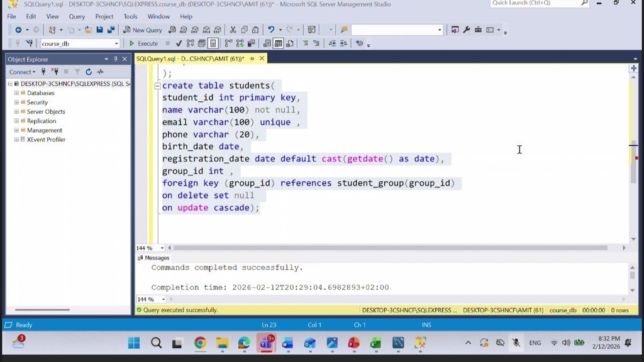Click the Disconnect plug icon in Object Explorer

coord(55,72)
